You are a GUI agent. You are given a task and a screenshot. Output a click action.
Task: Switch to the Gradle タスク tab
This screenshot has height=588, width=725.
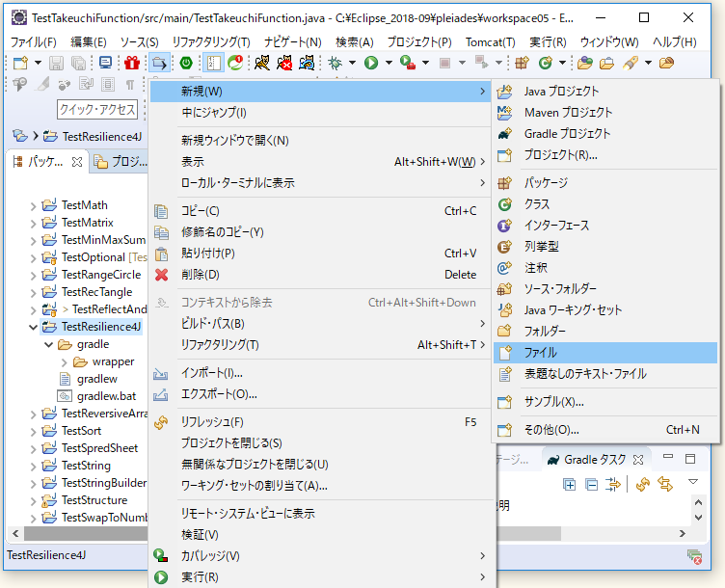595,460
